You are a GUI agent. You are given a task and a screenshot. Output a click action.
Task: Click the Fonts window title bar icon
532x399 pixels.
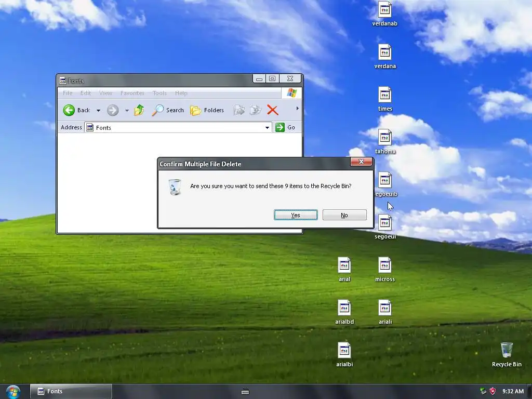click(63, 81)
